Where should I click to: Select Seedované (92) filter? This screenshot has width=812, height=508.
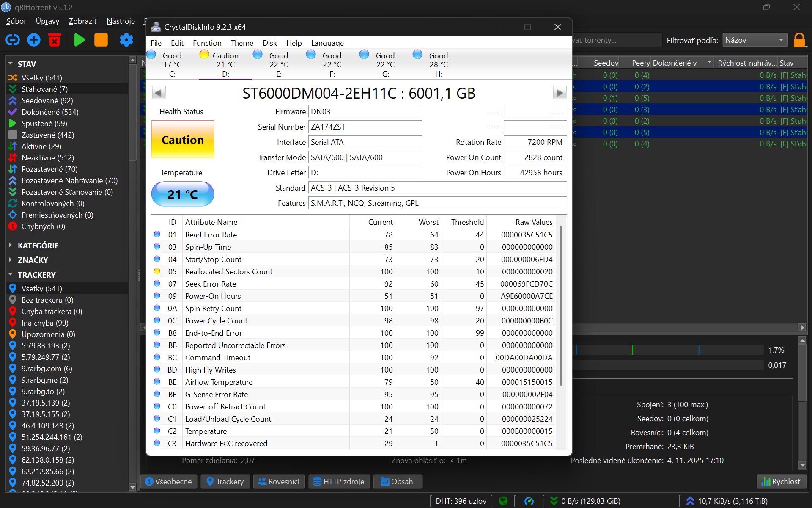47,101
